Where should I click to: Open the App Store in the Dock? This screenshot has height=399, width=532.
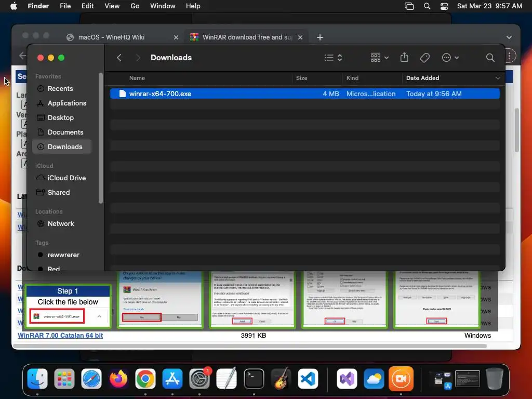(172, 379)
